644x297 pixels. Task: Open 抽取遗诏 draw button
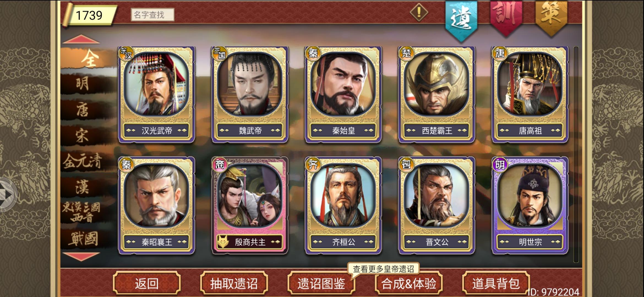(x=234, y=283)
